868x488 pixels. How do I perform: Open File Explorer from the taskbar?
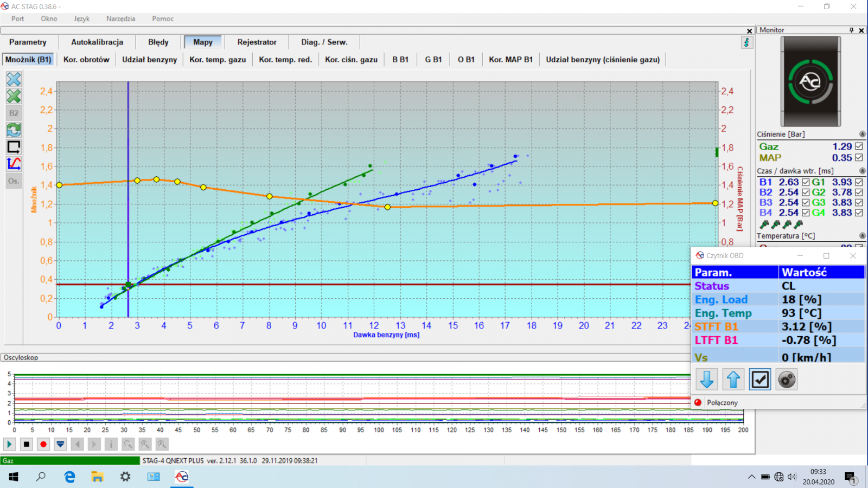[x=97, y=477]
